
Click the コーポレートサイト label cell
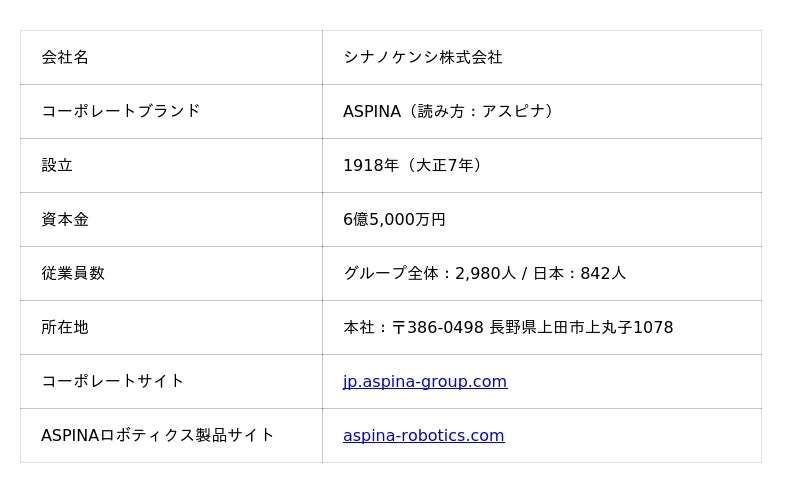112,382
